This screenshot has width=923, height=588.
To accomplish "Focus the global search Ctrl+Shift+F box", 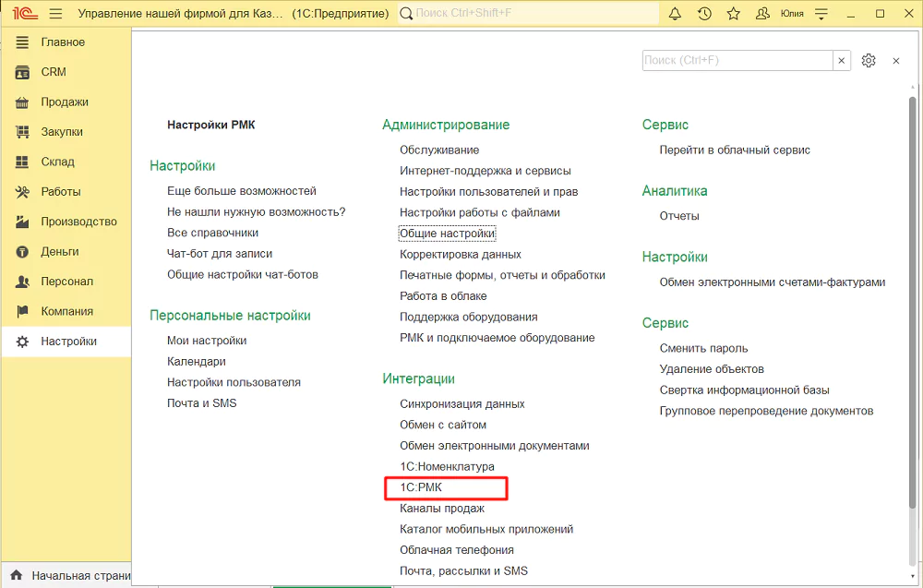I will pyautogui.click(x=528, y=13).
